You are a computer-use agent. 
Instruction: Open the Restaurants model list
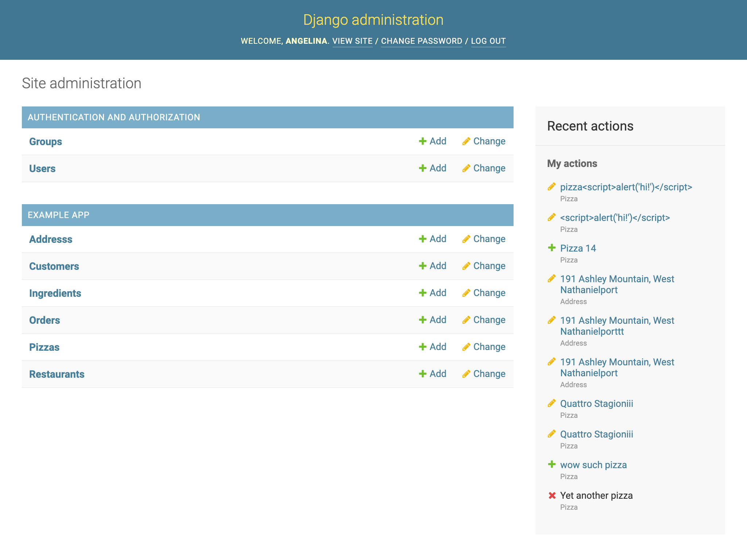coord(57,374)
